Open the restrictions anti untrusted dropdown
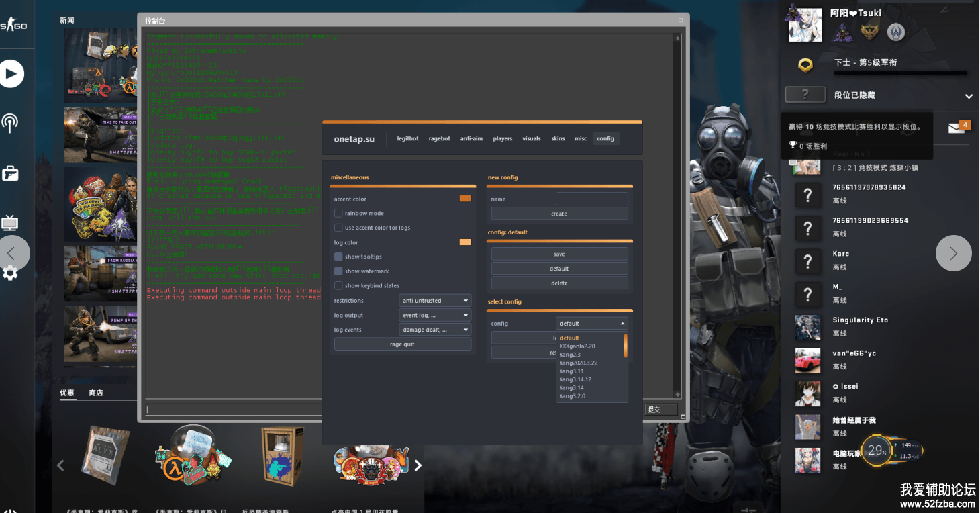The height and width of the screenshot is (513, 980). coord(435,301)
